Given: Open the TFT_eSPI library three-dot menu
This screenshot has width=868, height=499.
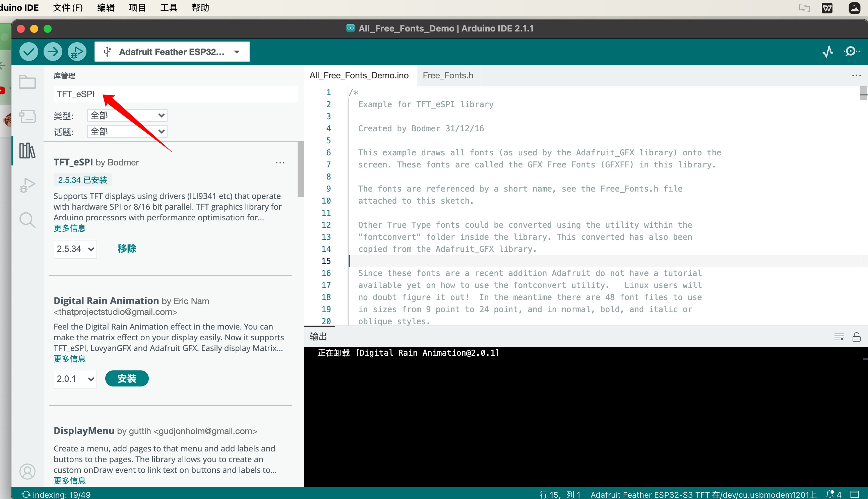Looking at the screenshot, I should [x=280, y=163].
